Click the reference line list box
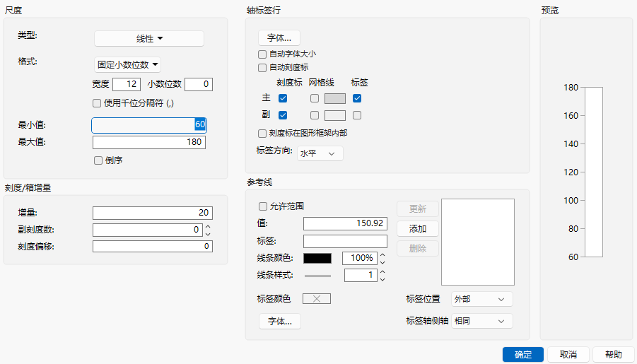637x364 pixels. pos(478,242)
